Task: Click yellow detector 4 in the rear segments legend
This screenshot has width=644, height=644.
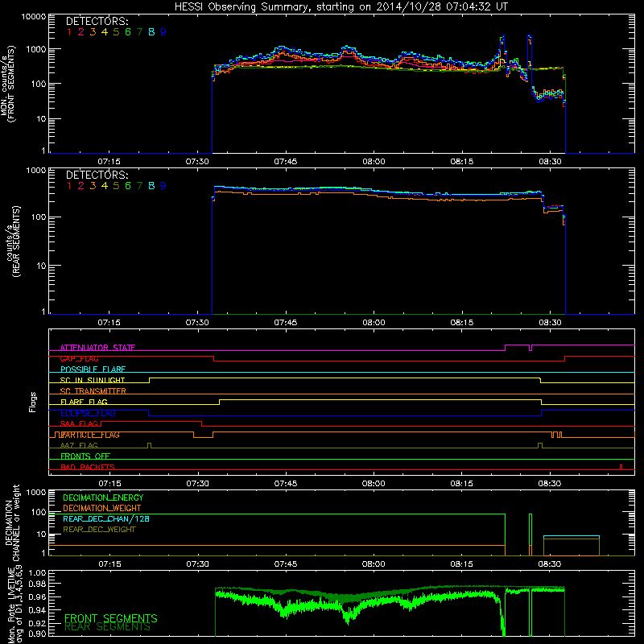Action: [x=105, y=186]
